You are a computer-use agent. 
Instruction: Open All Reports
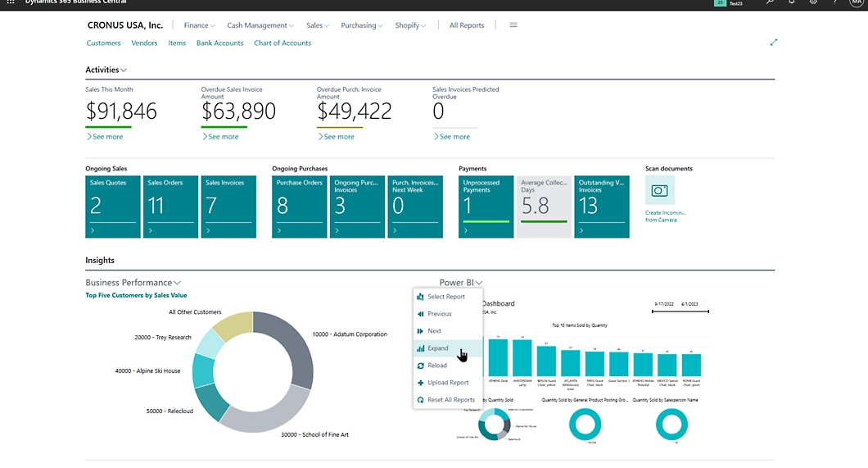coord(467,25)
